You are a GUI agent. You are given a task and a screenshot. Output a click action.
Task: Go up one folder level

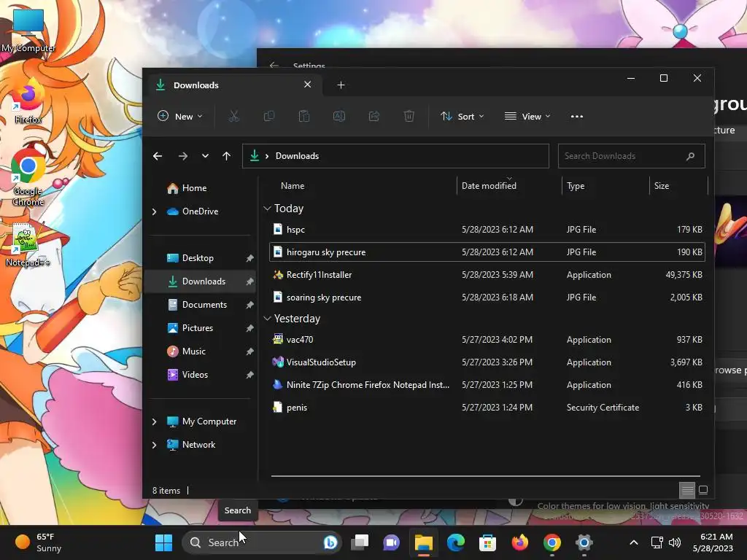coord(226,156)
